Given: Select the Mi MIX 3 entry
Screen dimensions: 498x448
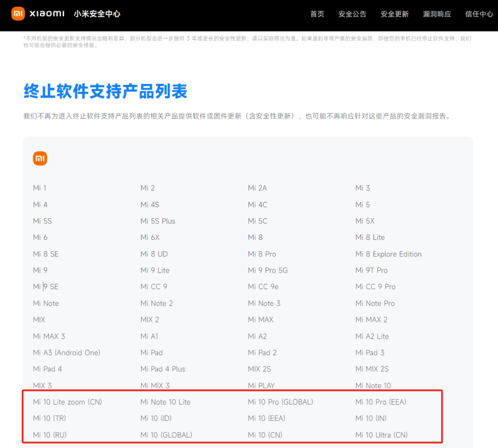Looking at the screenshot, I should click(x=155, y=386).
